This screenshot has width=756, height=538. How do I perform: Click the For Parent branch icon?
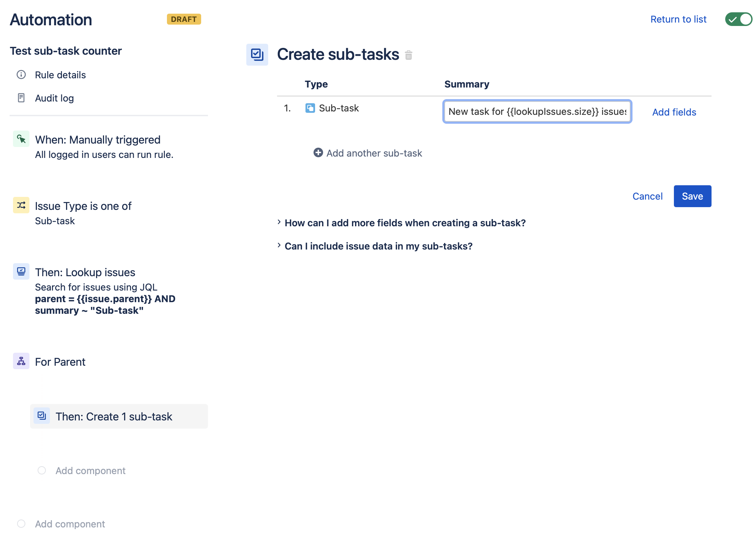(x=21, y=361)
